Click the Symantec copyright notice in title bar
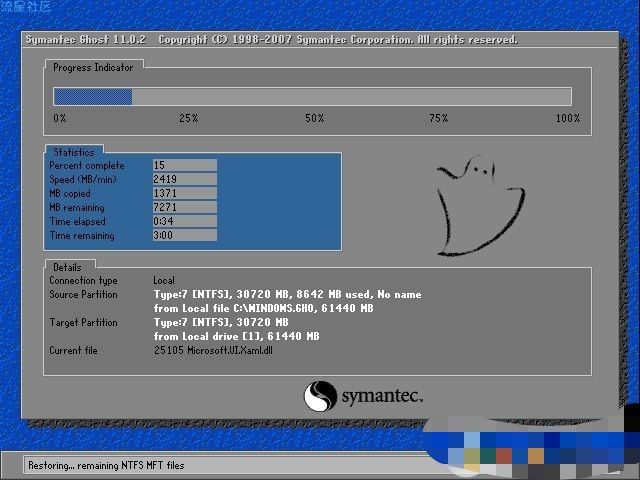640x480 pixels. coord(338,40)
